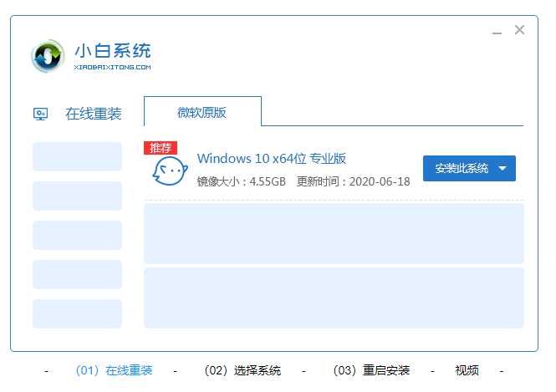Image resolution: width=556 pixels, height=392 pixels.
Task: Click the 在线重装 monitor icon
Action: [x=40, y=114]
